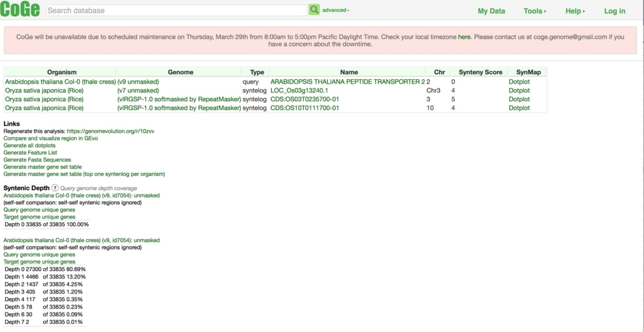The image size is (644, 332).
Task: Click the Organism column header
Action: (x=62, y=72)
